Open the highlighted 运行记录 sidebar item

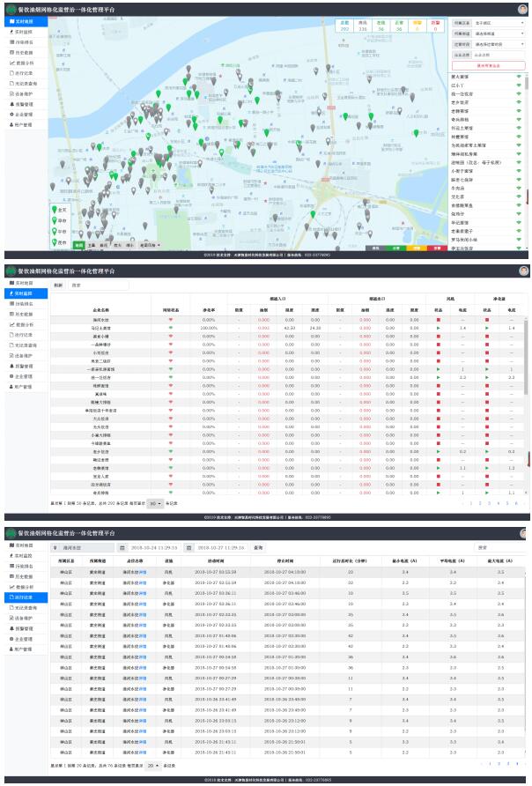coord(23,597)
